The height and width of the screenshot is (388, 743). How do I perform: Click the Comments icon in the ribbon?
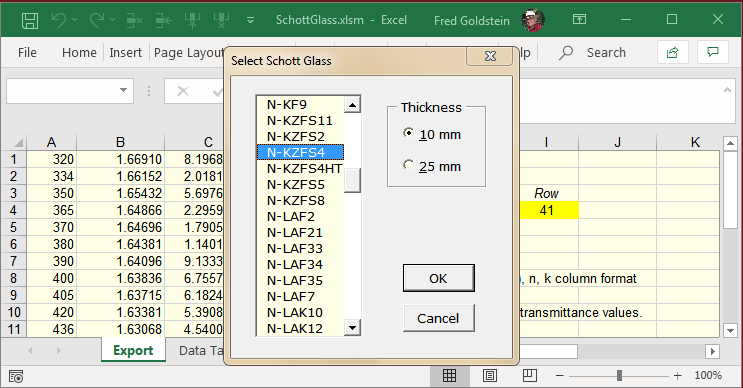(x=713, y=52)
